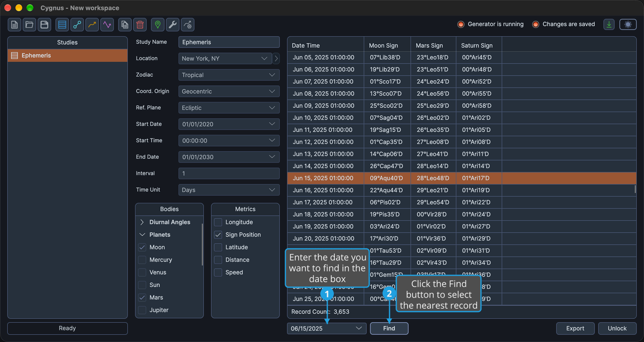The image size is (644, 342).
Task: Select the Jun 10, 2025 01:00:00 row
Action: (462, 118)
